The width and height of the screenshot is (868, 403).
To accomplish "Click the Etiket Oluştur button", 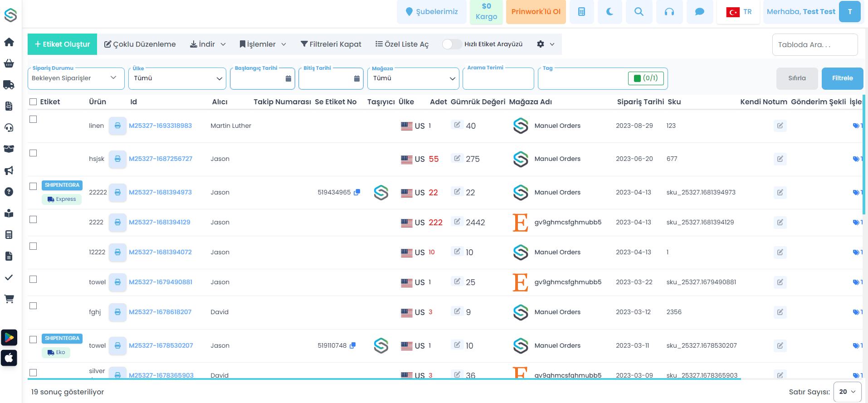I will click(62, 44).
